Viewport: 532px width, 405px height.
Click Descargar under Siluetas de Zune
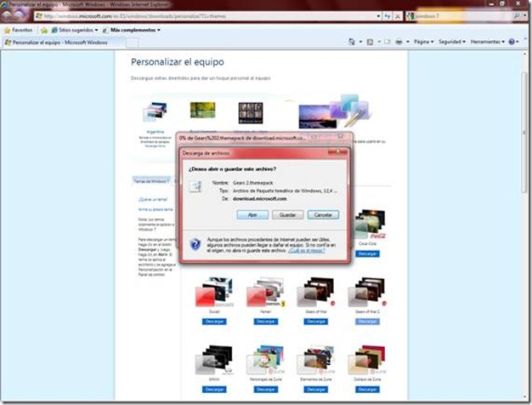tap(367, 390)
